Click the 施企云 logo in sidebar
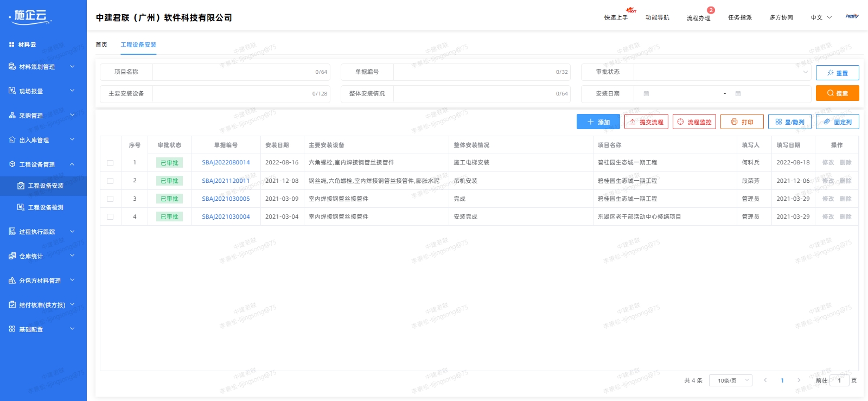868x401 pixels. tap(31, 16)
